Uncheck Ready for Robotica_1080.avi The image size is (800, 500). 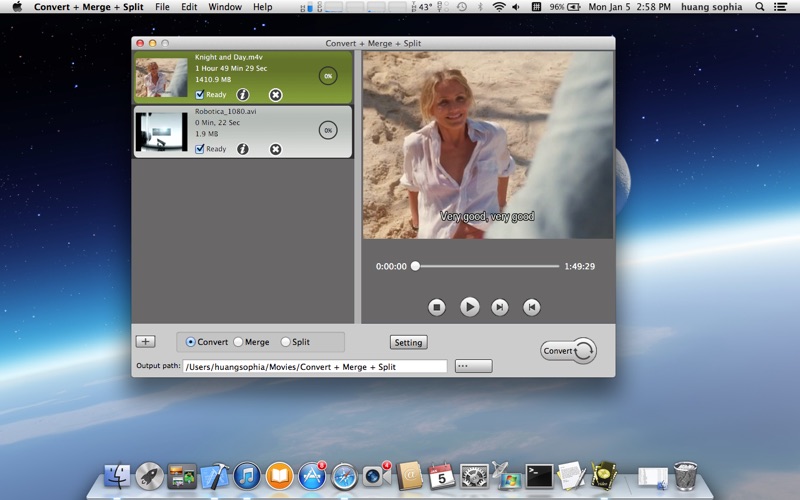tap(200, 149)
